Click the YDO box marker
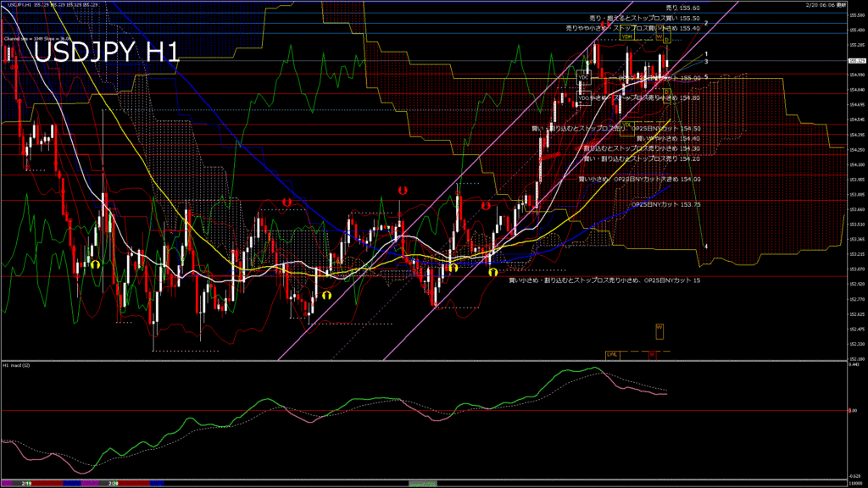868x488 pixels. (583, 97)
